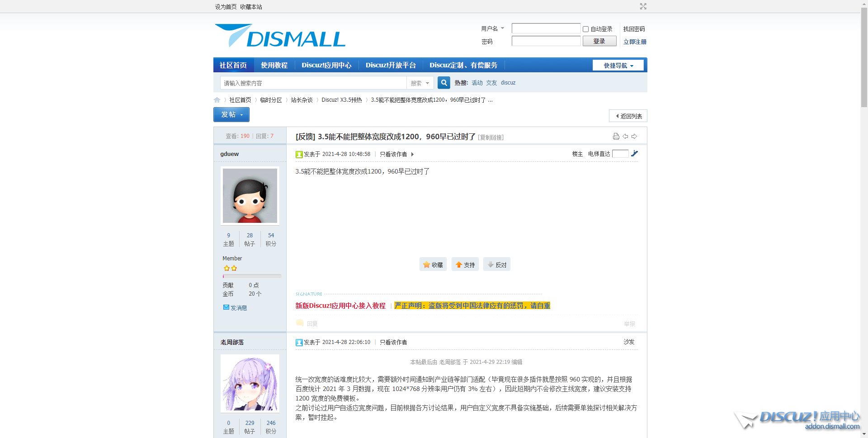Click hot search 交友 link
The width and height of the screenshot is (868, 438).
pos(491,83)
